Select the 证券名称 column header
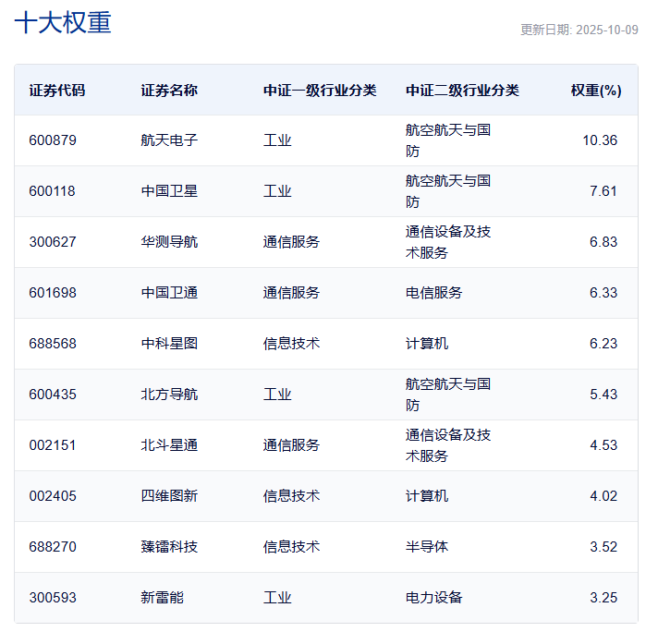 pos(169,91)
